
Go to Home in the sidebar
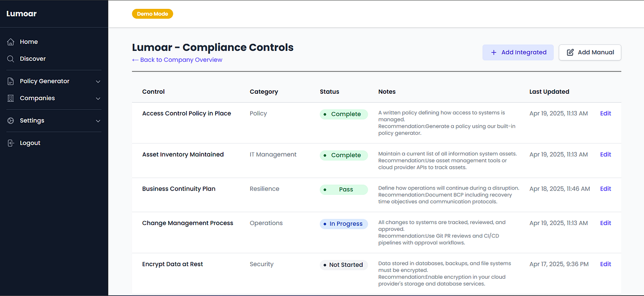29,42
